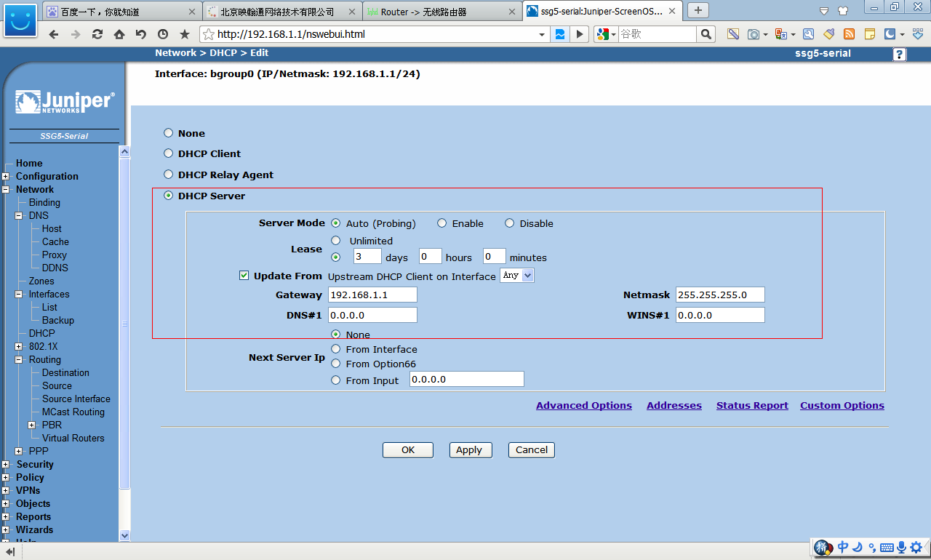Toggle the Update From checkbox
This screenshot has width=931, height=560.
(x=244, y=276)
